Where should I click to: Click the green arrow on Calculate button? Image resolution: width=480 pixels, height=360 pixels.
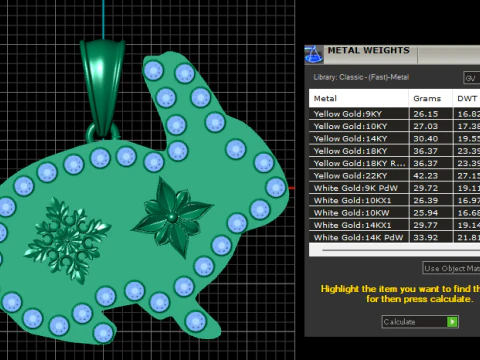tap(452, 322)
